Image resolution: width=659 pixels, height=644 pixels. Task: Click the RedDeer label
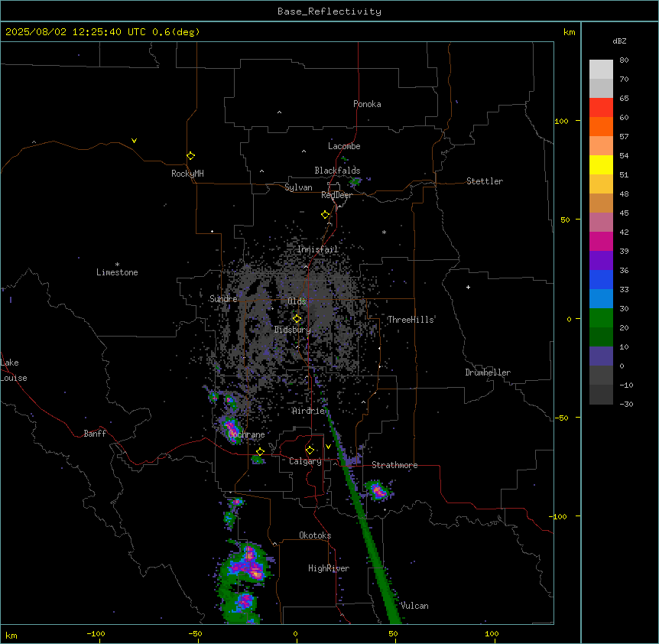click(x=336, y=195)
